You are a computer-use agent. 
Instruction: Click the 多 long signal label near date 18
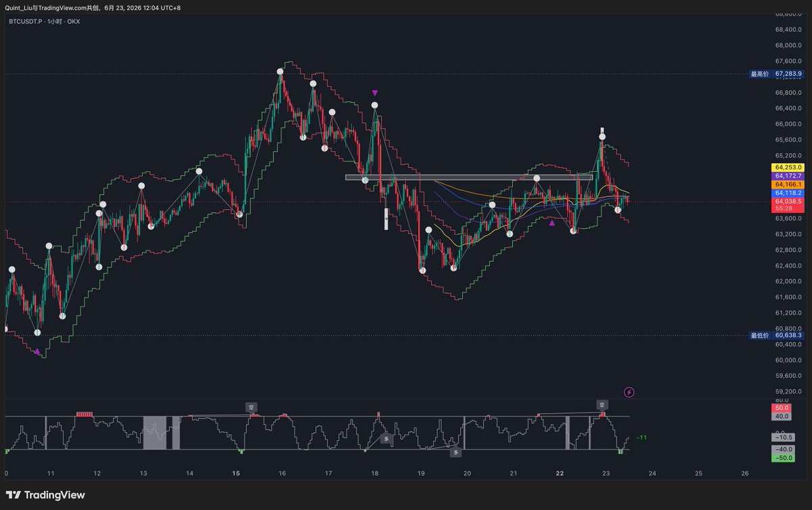coord(386,438)
